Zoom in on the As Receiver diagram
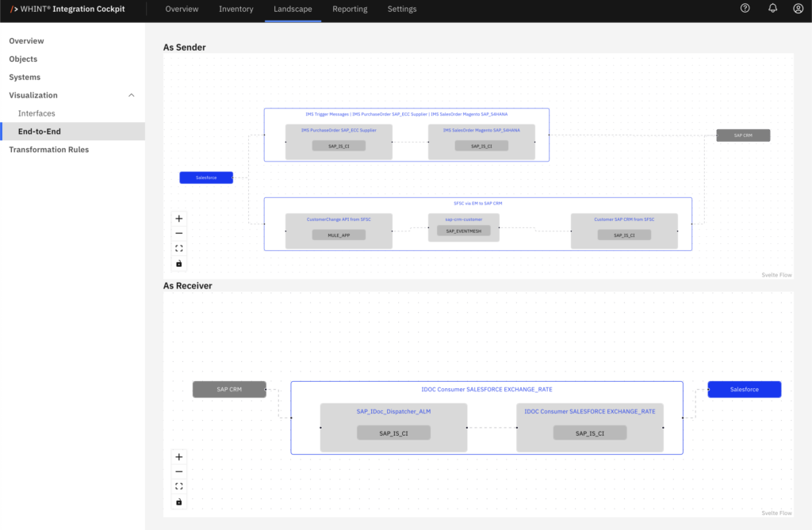Viewport: 812px width, 530px height. [179, 457]
